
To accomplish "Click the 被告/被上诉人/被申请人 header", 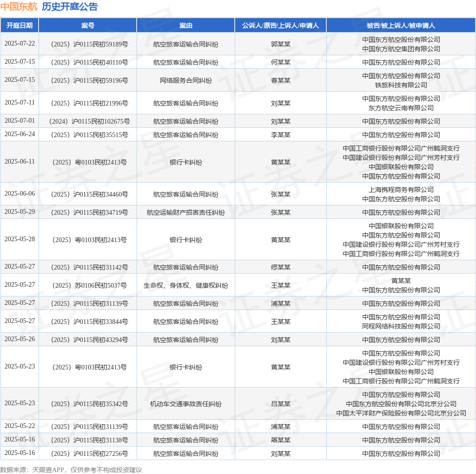I will (401, 26).
